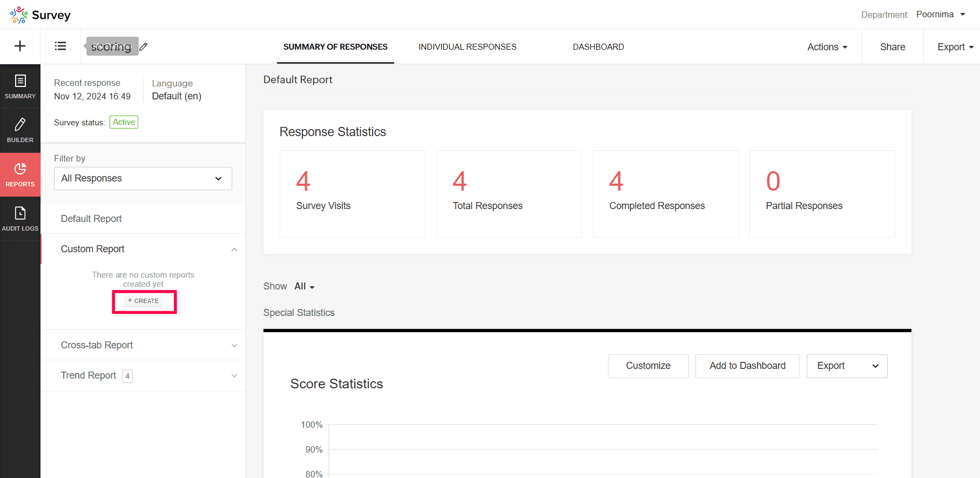980x478 pixels.
Task: Click the Completed Responses statistic card
Action: [x=666, y=194]
